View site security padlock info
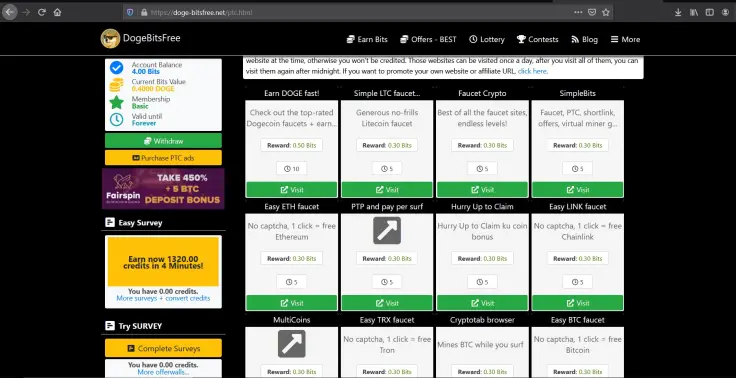The image size is (736, 378). point(144,13)
